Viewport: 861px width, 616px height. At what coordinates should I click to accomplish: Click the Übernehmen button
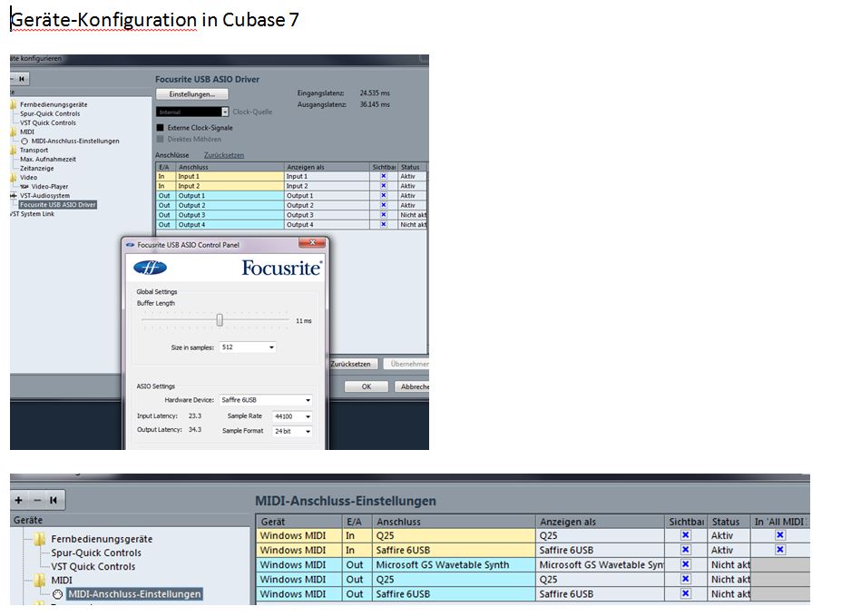(406, 364)
